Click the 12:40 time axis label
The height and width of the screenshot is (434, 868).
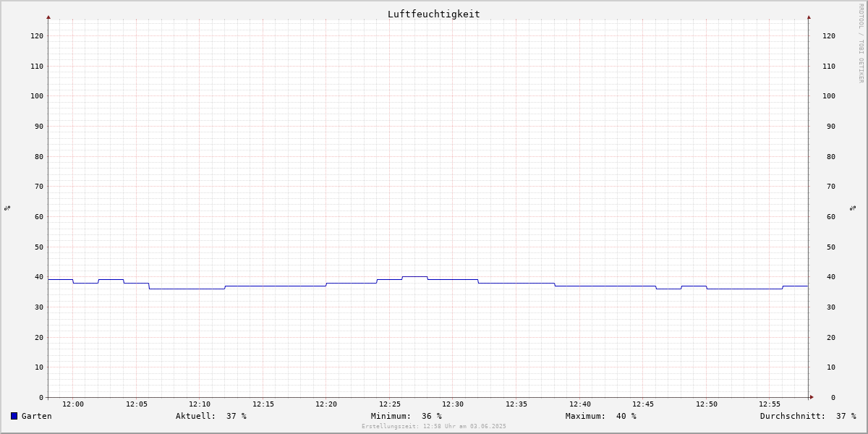tap(580, 404)
